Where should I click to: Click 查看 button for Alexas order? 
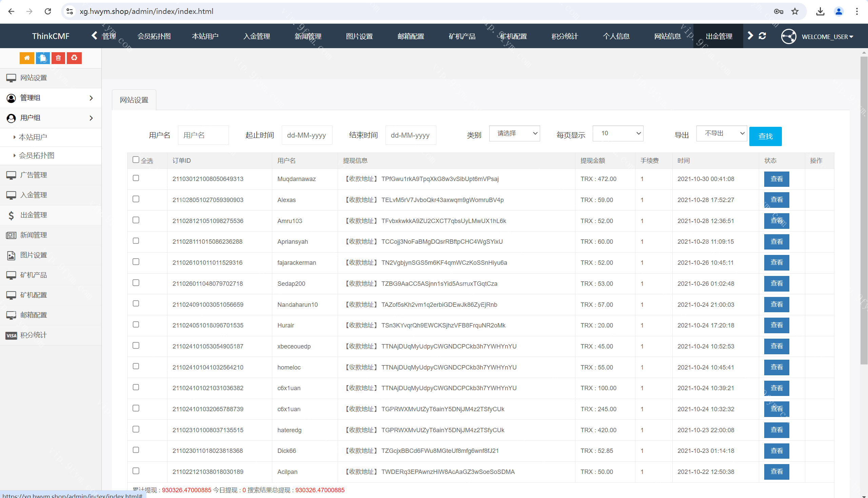[x=776, y=200]
